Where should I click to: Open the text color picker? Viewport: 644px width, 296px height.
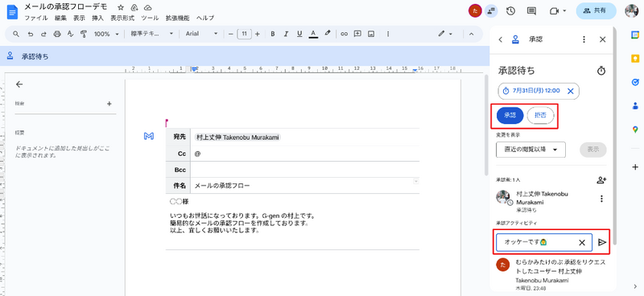tap(313, 34)
